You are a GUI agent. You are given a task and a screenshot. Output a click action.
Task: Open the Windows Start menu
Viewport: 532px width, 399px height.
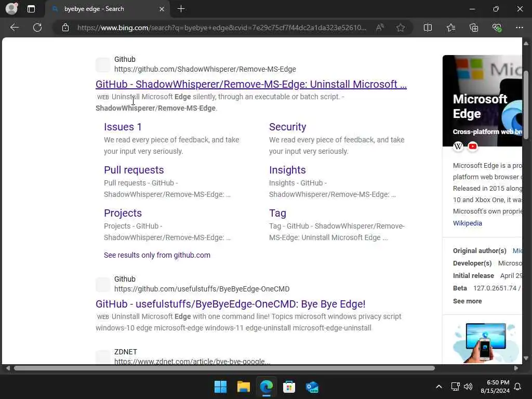[x=220, y=387]
